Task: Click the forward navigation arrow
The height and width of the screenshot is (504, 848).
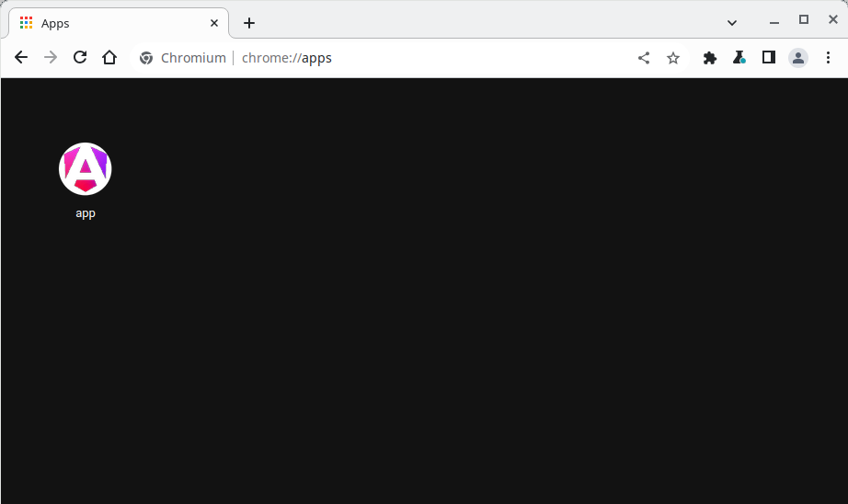Action: click(x=51, y=58)
